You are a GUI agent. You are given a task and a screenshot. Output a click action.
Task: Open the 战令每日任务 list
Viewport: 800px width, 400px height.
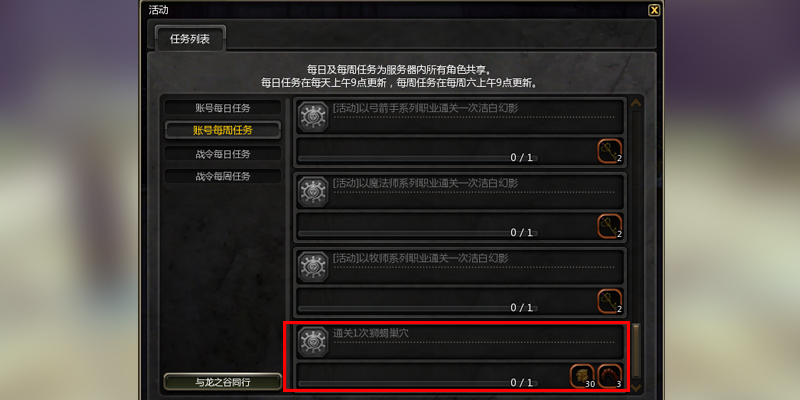(x=222, y=154)
